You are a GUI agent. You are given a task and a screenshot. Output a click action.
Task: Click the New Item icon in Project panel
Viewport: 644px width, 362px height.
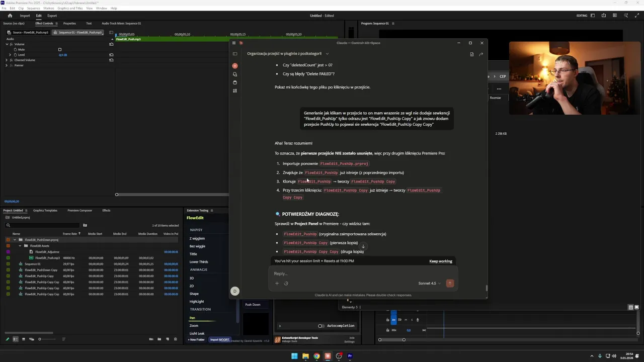(x=168, y=339)
